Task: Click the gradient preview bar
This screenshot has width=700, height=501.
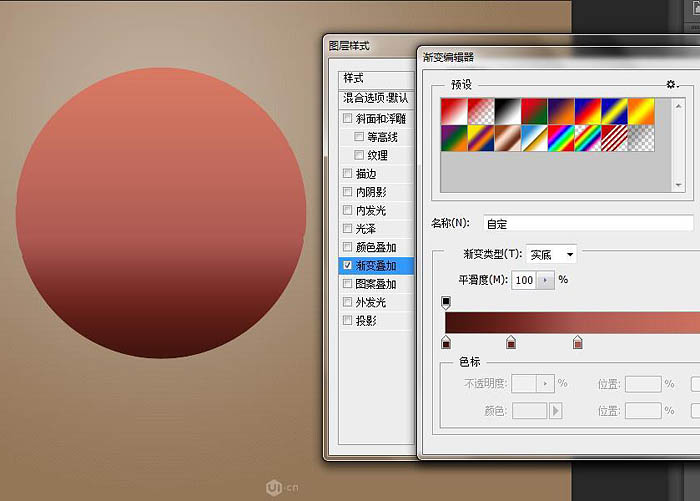Action: tap(572, 322)
